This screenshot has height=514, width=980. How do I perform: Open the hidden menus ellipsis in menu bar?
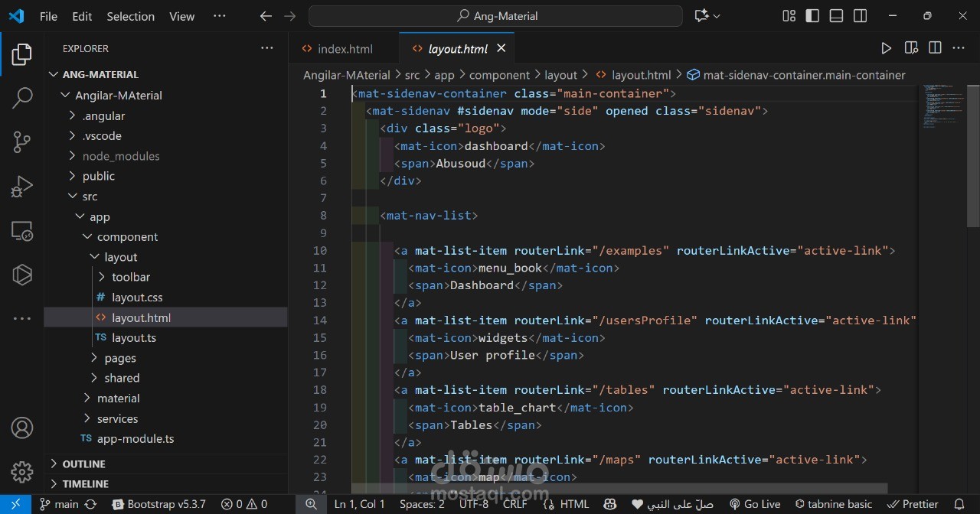220,16
